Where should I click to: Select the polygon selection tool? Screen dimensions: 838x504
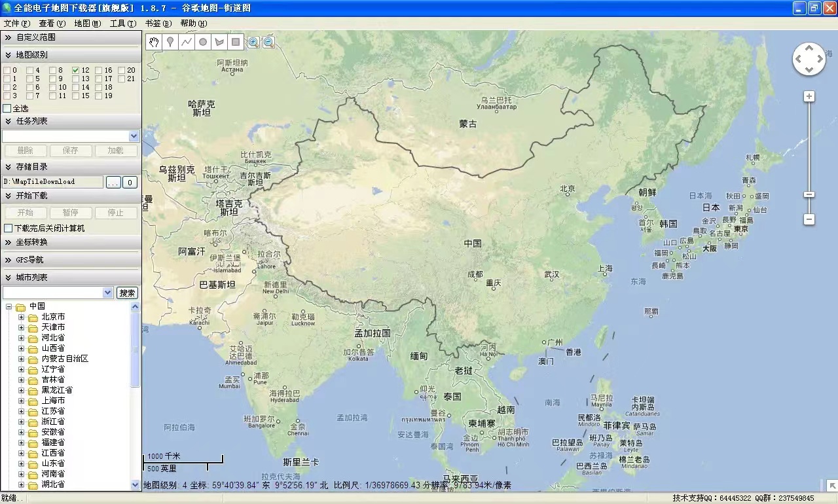point(219,41)
